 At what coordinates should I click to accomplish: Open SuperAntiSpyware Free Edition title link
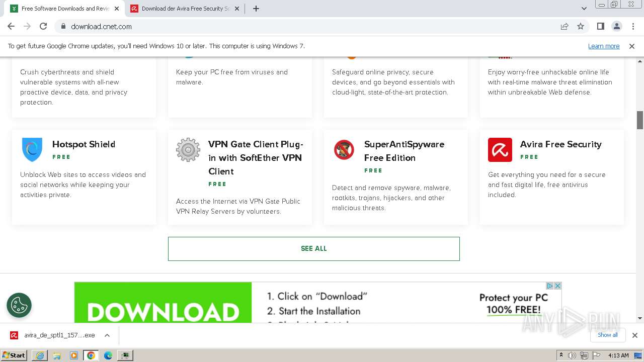click(404, 151)
